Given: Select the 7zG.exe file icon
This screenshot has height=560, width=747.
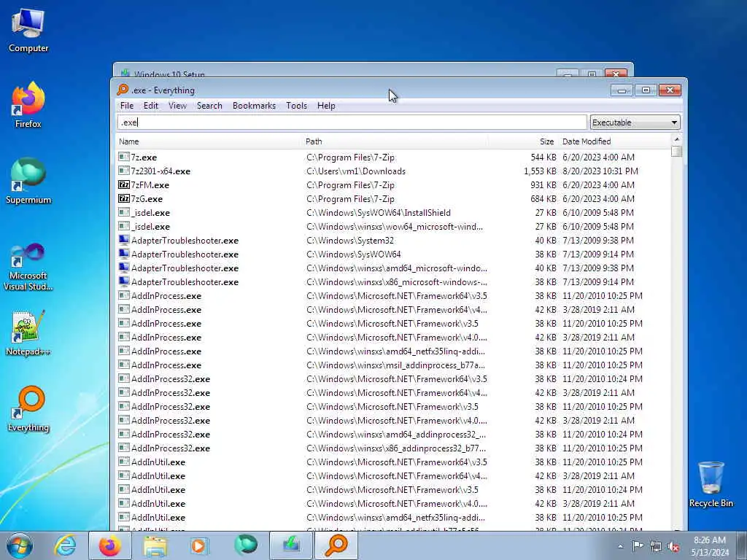Looking at the screenshot, I should pyautogui.click(x=124, y=198).
